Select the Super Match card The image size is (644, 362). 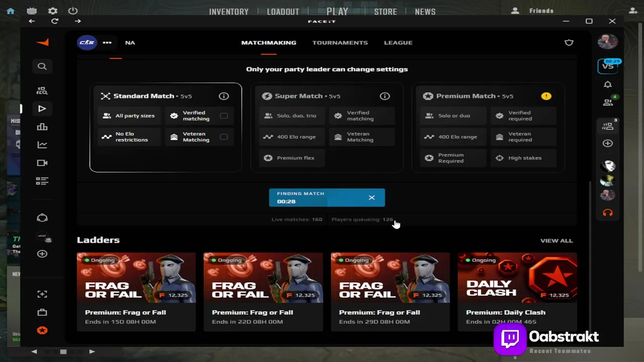pyautogui.click(x=327, y=128)
